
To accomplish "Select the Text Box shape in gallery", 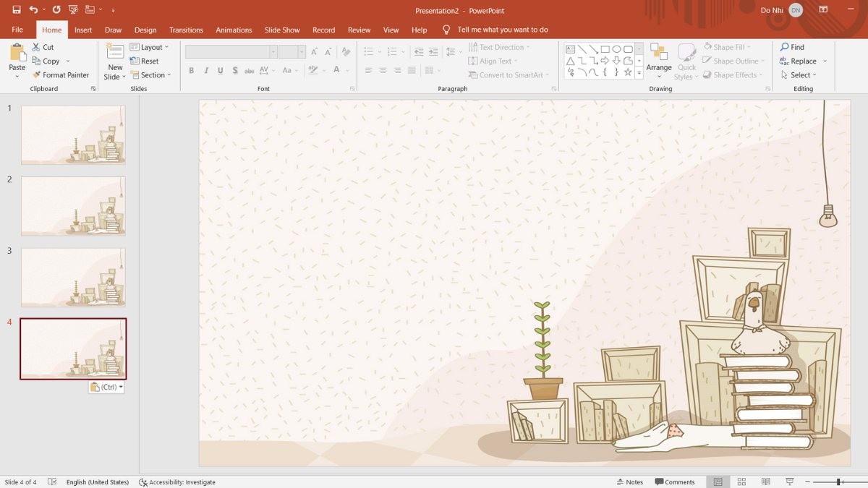I will coord(571,49).
